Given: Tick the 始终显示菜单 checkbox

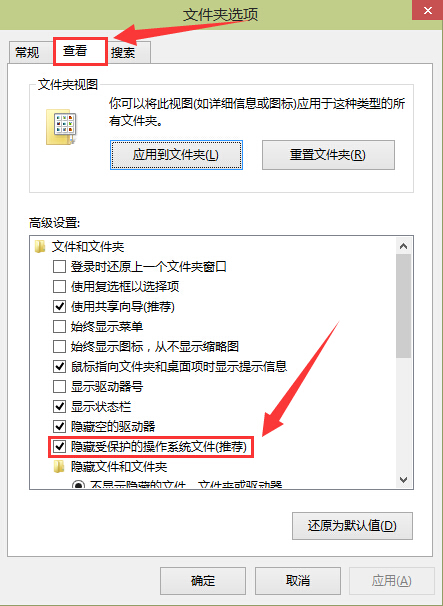Looking at the screenshot, I should 59,327.
